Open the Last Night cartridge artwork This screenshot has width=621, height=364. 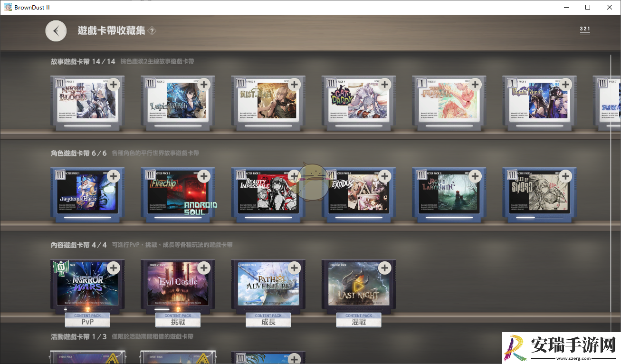point(358,284)
